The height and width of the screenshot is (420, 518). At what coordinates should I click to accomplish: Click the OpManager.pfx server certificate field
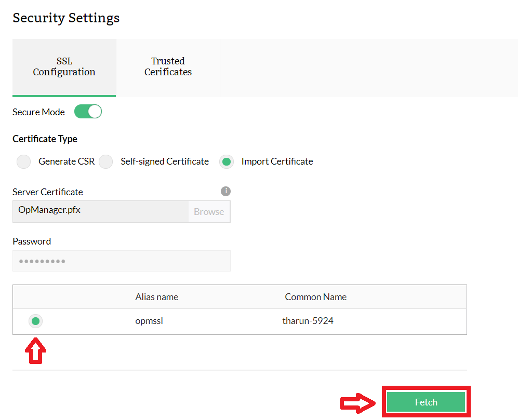(x=101, y=212)
